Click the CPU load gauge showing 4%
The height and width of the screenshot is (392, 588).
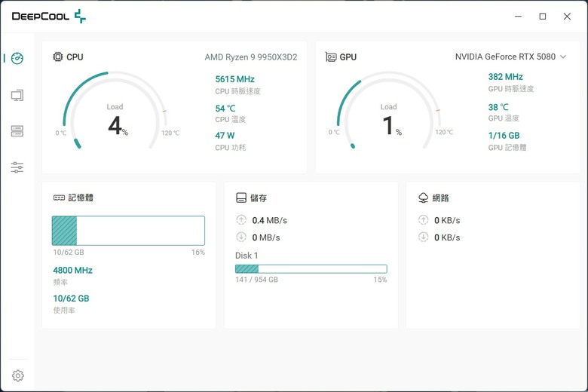pyautogui.click(x=115, y=111)
